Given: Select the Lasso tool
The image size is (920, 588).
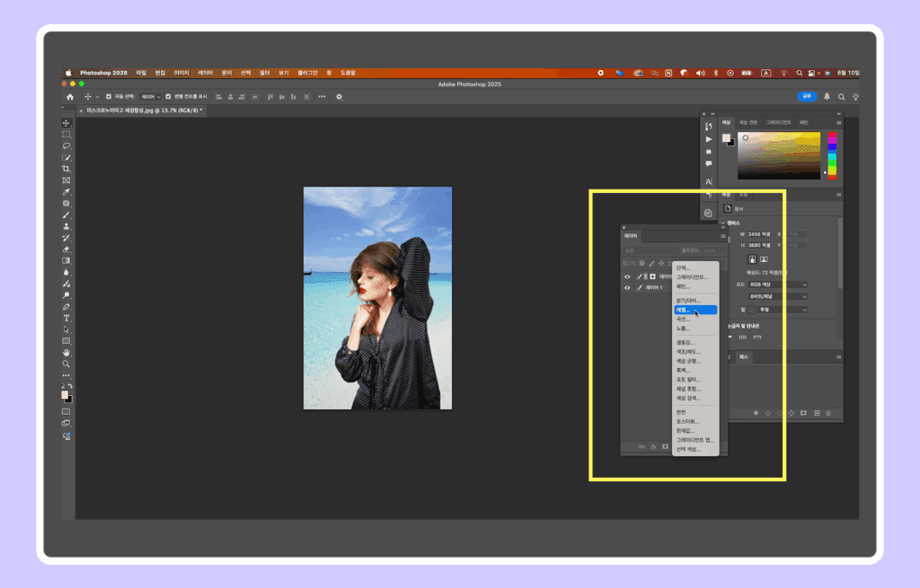Looking at the screenshot, I should (x=66, y=145).
